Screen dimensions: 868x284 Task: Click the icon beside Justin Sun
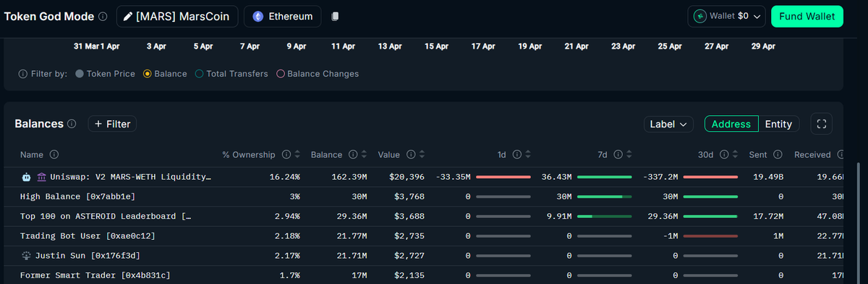point(27,256)
